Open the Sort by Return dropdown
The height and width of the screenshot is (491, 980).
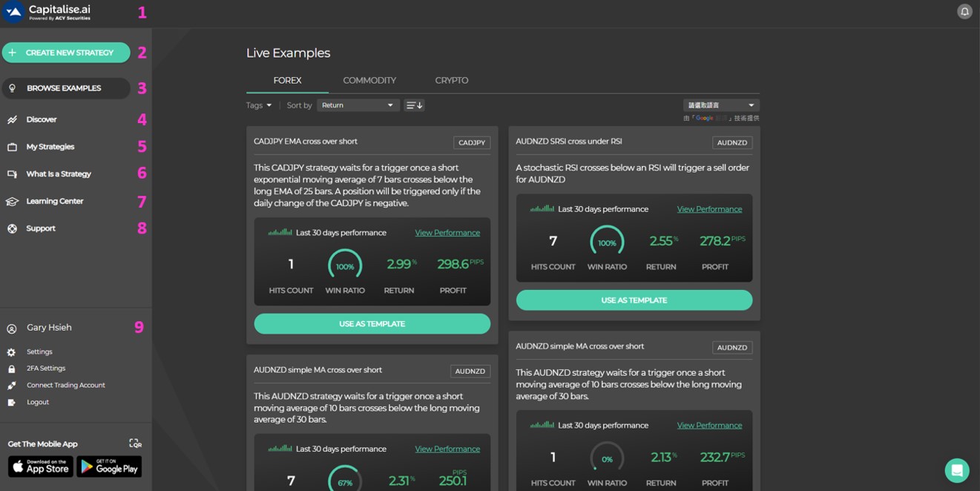tap(358, 105)
